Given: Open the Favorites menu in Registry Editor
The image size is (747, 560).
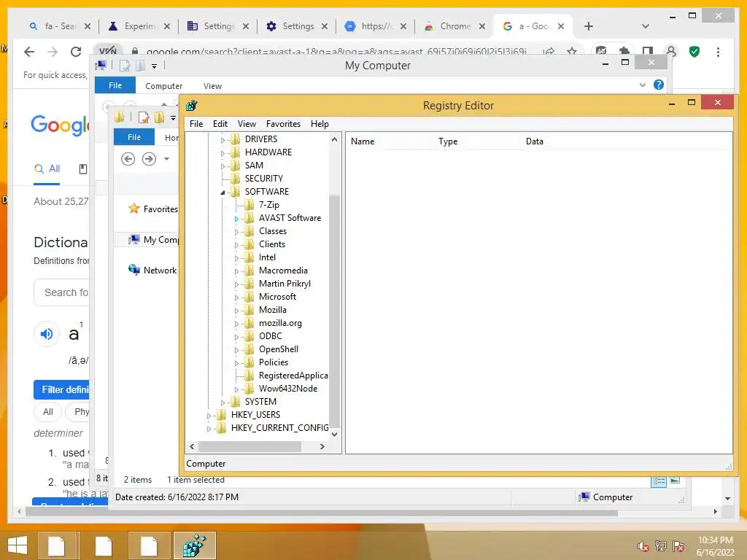Looking at the screenshot, I should [283, 124].
